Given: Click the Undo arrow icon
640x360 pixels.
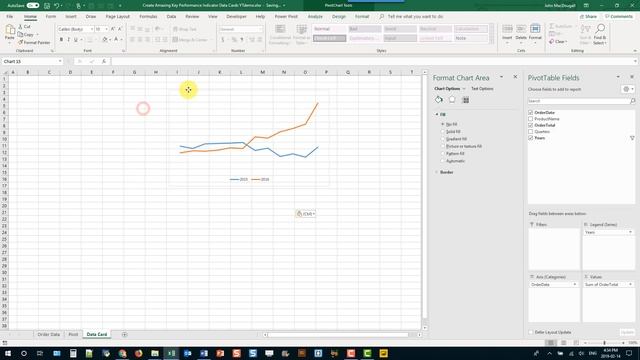Looking at the screenshot, I should click(57, 6).
